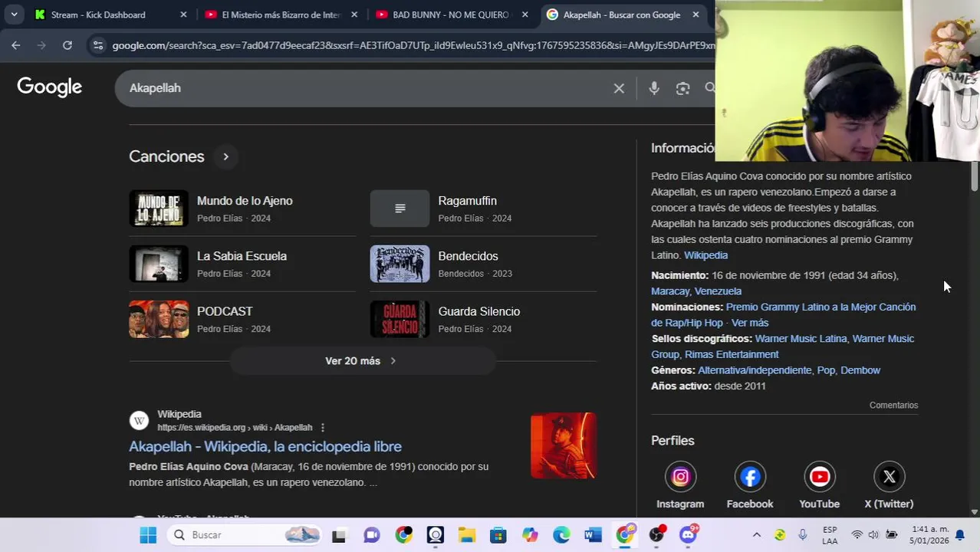The image size is (980, 552).
Task: Open Wi-Fi network settings in tray
Action: click(857, 535)
